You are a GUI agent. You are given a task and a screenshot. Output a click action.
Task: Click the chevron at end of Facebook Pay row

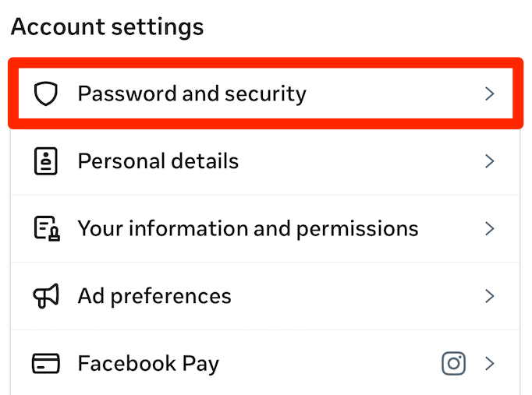[490, 364]
